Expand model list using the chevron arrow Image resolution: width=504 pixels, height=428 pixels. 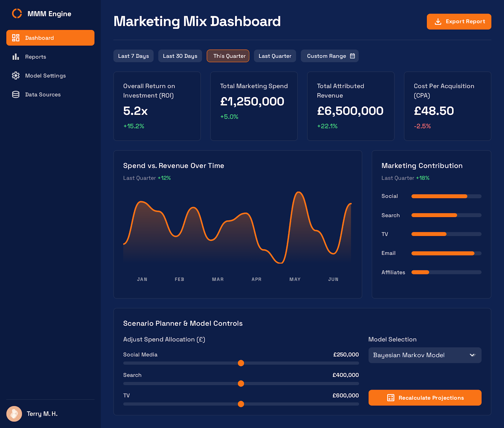(x=472, y=355)
